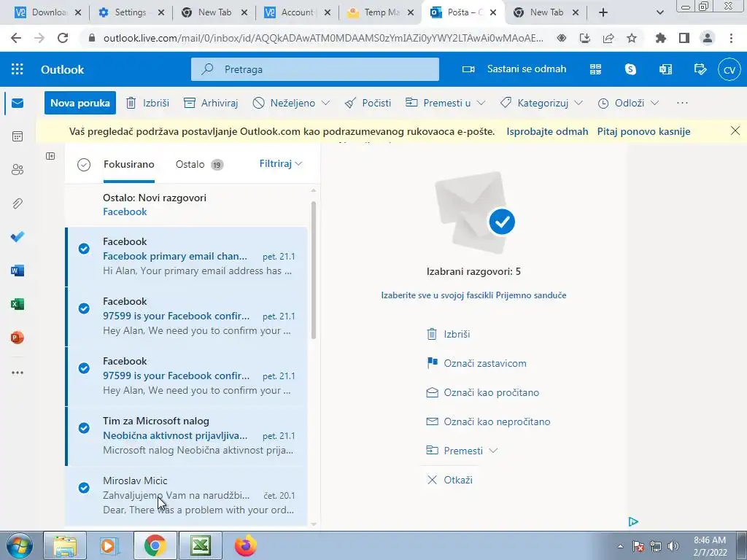Viewport: 747px width, 560px height.
Task: Deselect Facebook primary email change message
Action: (84, 249)
